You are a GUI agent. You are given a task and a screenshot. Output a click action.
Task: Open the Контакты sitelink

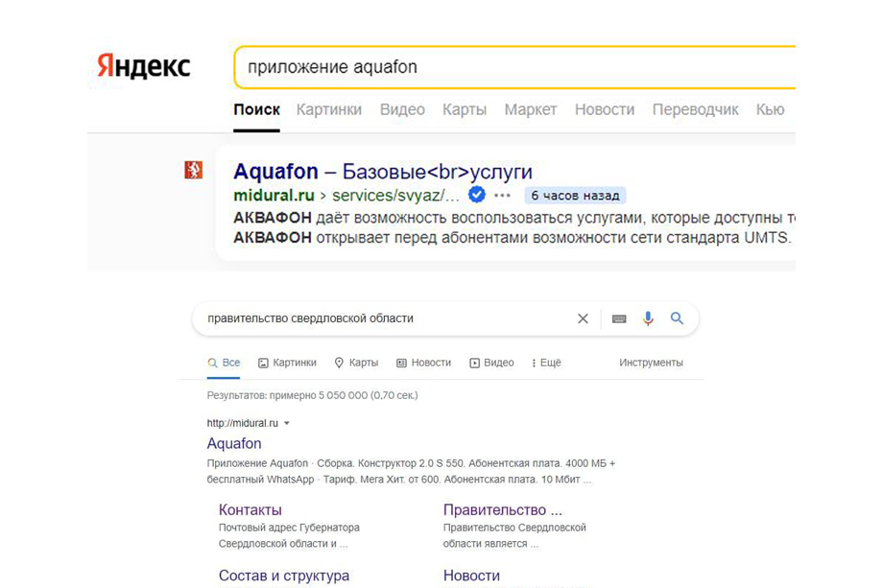(251, 509)
